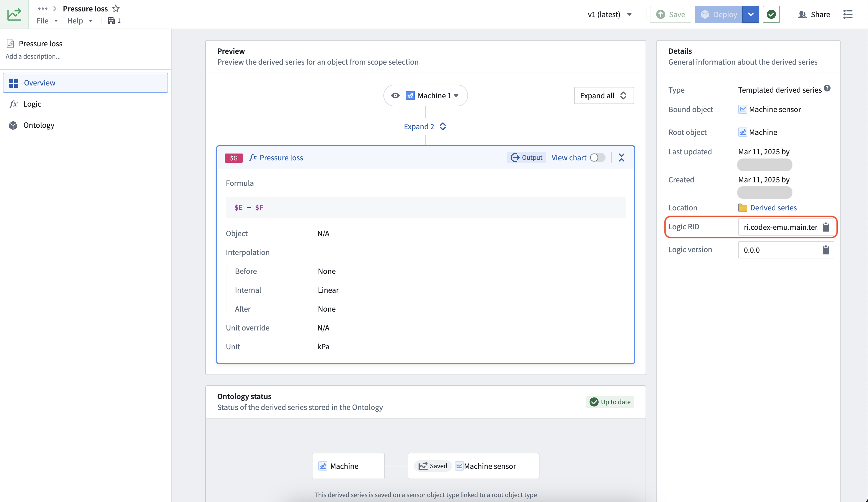Click the green chart app logo icon
Screen dimensions: 868x502
click(14, 14)
